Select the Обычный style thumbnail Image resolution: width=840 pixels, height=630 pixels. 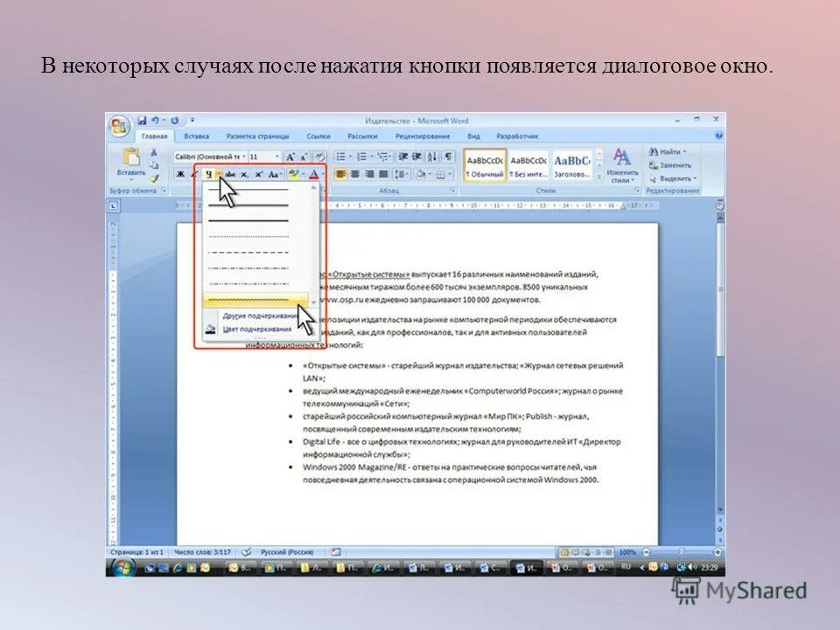485,166
